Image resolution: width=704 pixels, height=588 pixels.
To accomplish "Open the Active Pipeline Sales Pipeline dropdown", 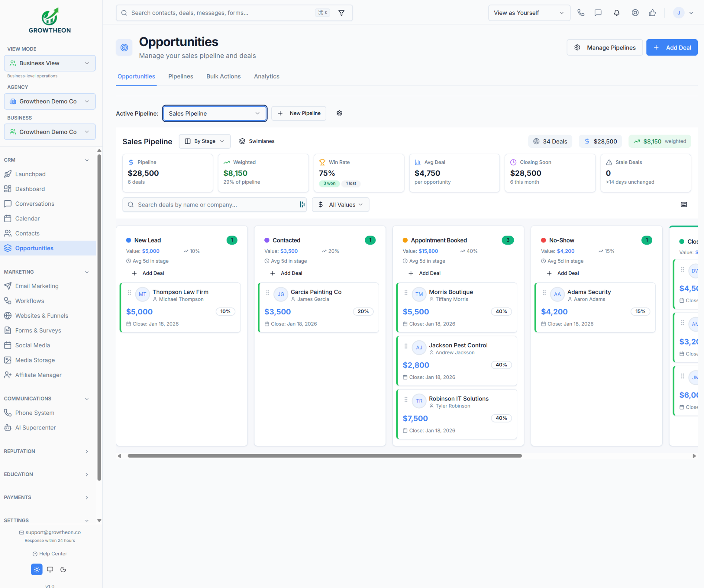I will point(215,113).
